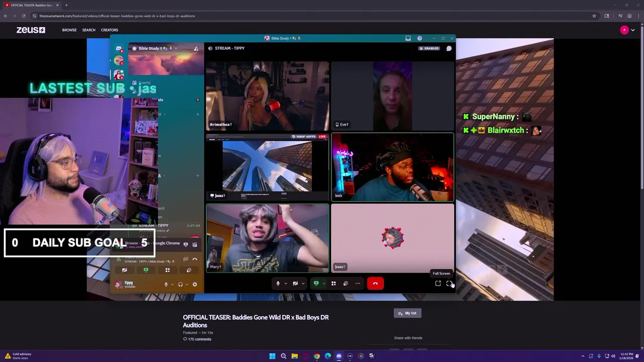Toggle sidebar headphones deafen
This screenshot has width=644, height=362.
pyautogui.click(x=181, y=285)
